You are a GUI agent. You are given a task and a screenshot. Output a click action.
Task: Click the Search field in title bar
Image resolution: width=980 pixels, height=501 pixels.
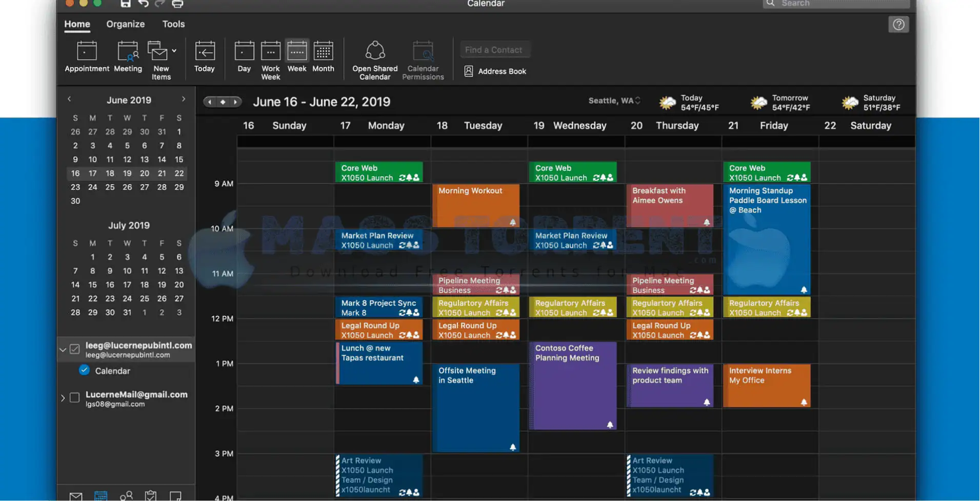pyautogui.click(x=836, y=4)
